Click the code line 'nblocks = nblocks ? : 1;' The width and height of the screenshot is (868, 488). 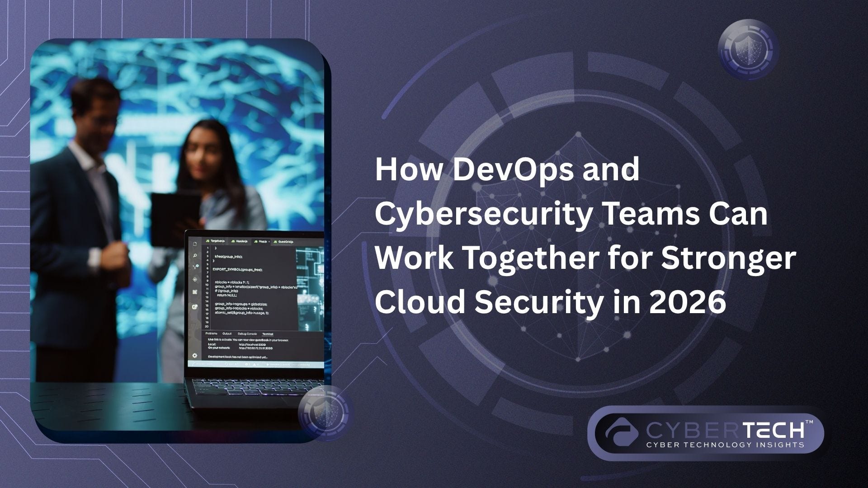click(232, 282)
